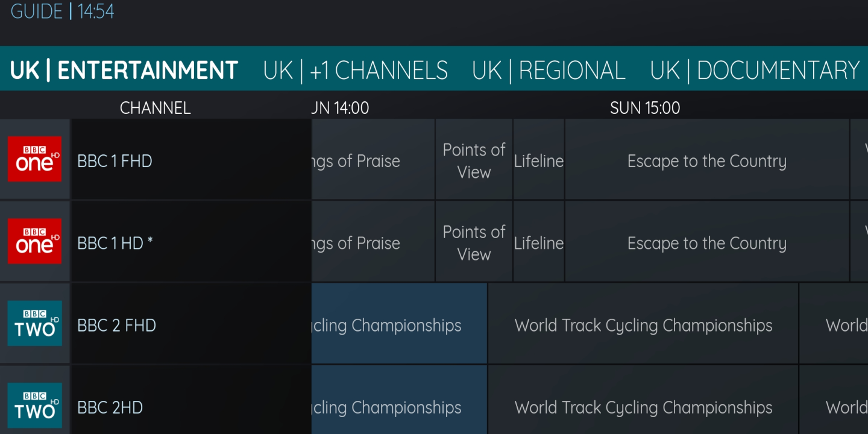Click the BBC Two logo for BBC 2 FHD
The height and width of the screenshot is (434, 868).
tap(34, 323)
